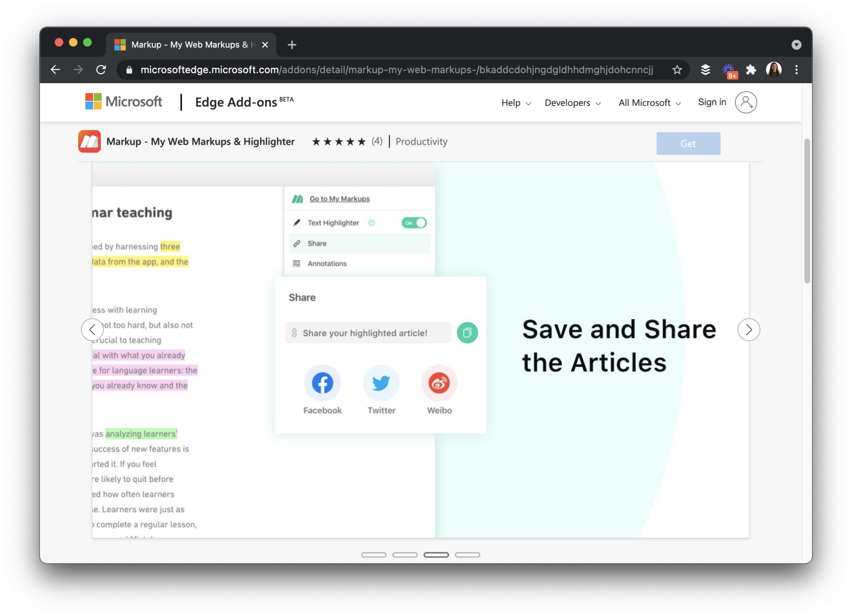Open the browser's three-dot menu
Viewport: 852px width, 616px height.
point(797,70)
